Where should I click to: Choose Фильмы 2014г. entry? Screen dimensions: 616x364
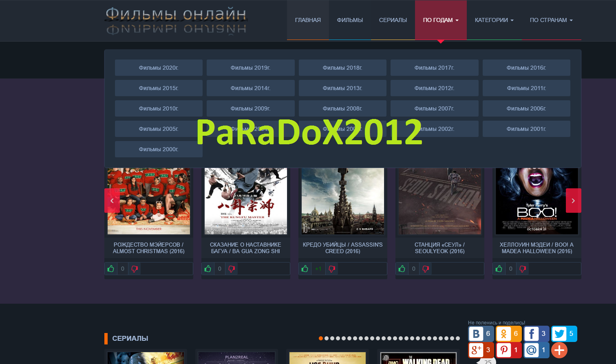pos(250,88)
